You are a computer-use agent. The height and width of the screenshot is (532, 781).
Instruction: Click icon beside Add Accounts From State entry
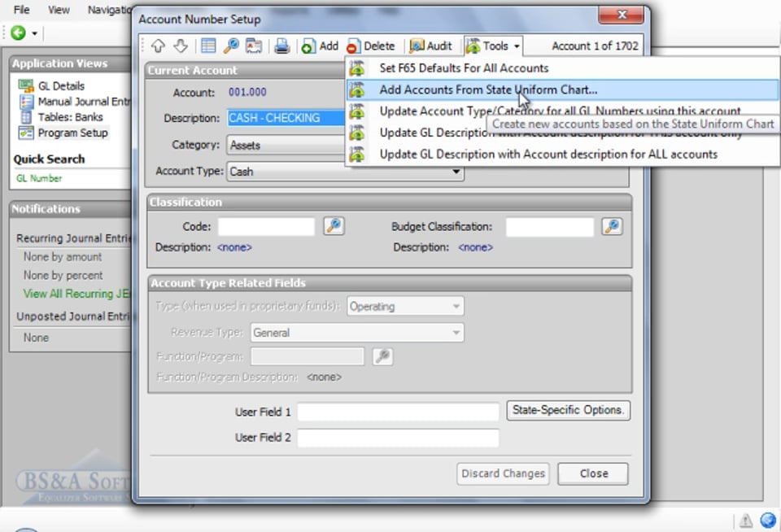356,89
